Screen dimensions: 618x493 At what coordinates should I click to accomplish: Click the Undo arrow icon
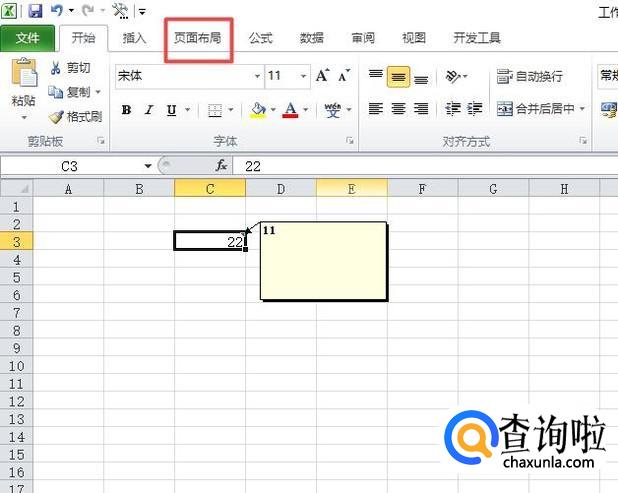56,10
